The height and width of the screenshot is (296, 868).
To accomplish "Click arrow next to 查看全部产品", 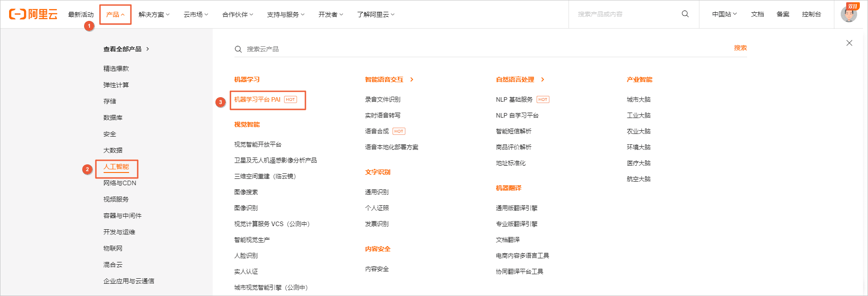I will [x=148, y=49].
